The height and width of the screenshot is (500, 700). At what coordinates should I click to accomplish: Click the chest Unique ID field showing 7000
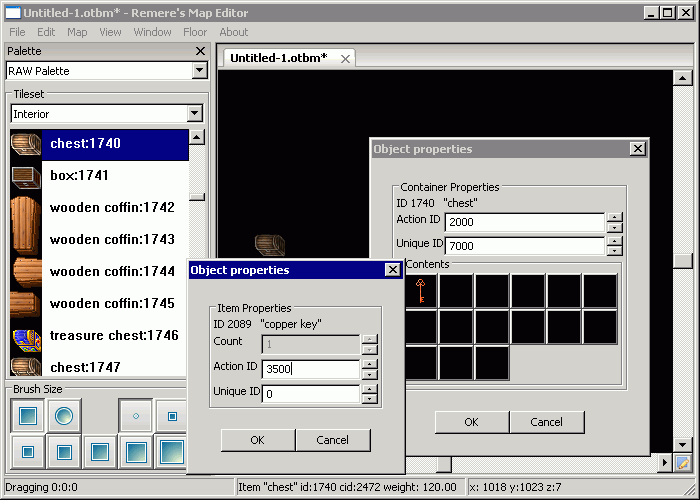pos(525,246)
